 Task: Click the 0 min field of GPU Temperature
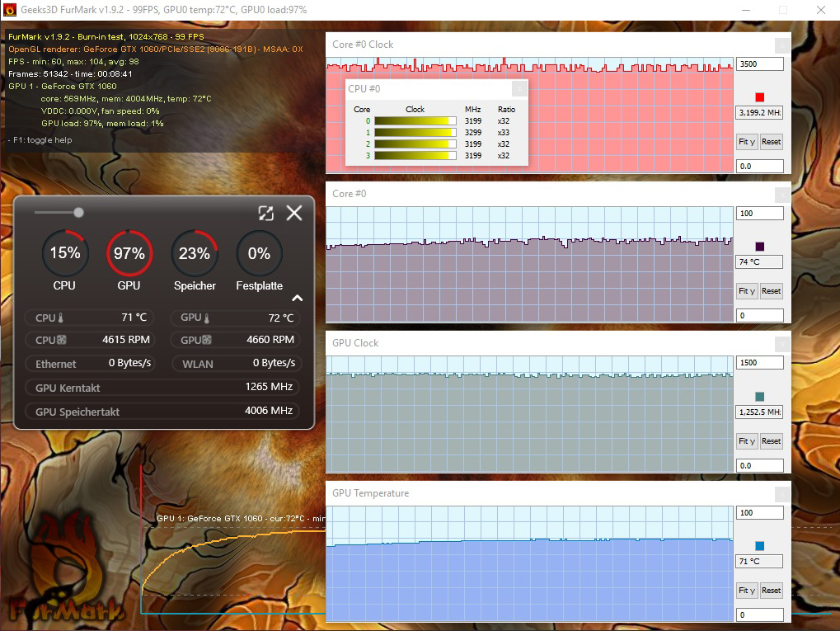pos(760,615)
